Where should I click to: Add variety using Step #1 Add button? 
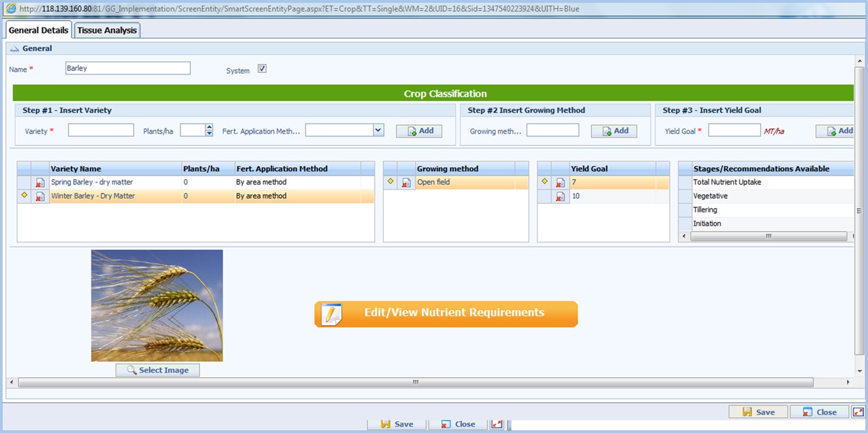coord(419,131)
